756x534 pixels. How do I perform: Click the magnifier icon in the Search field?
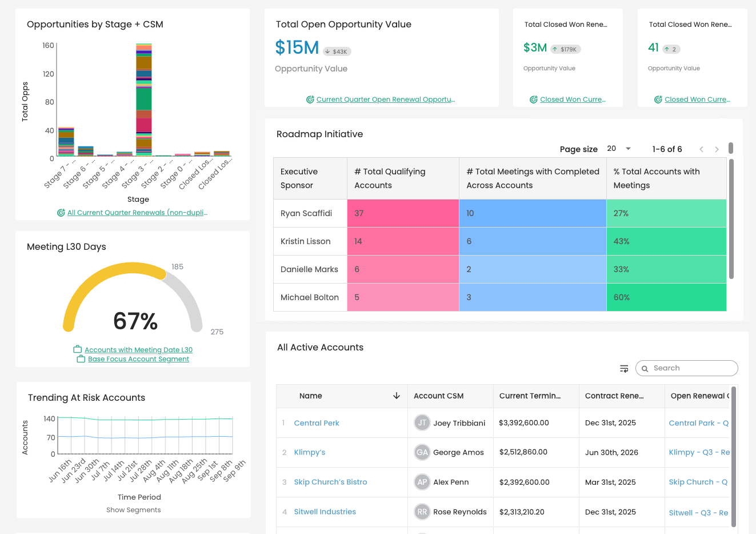tap(645, 369)
